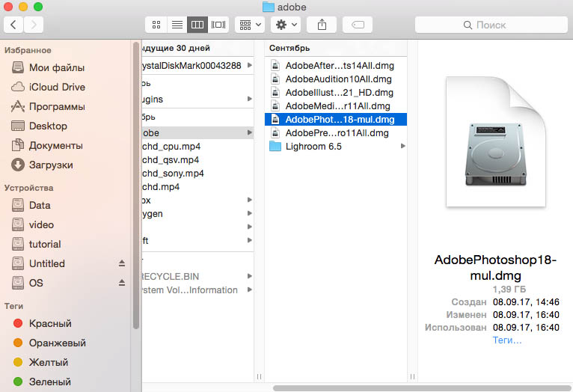Switch to list view

[x=177, y=25]
